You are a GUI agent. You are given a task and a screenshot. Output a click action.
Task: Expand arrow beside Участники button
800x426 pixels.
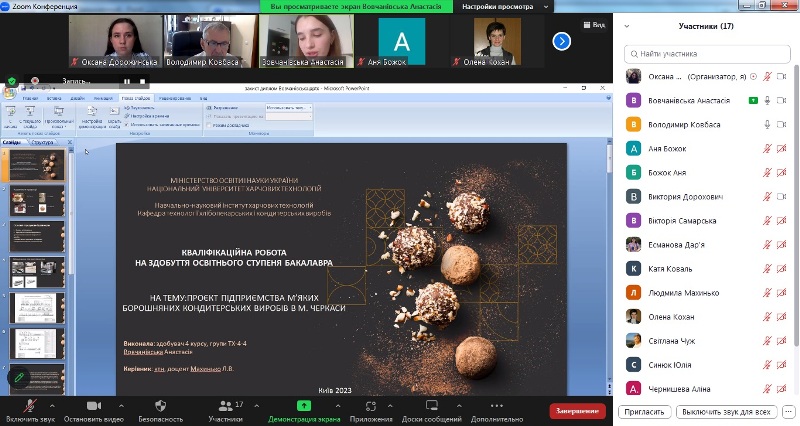pos(257,406)
